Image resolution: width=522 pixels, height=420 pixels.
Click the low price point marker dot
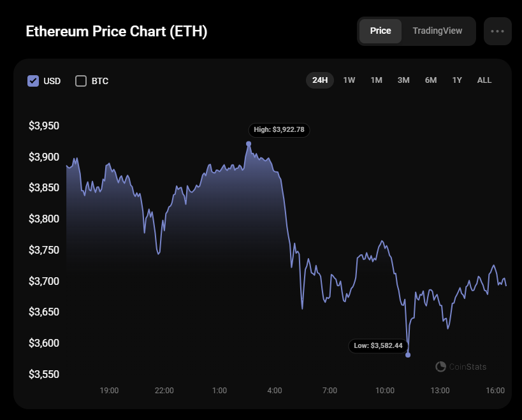408,355
